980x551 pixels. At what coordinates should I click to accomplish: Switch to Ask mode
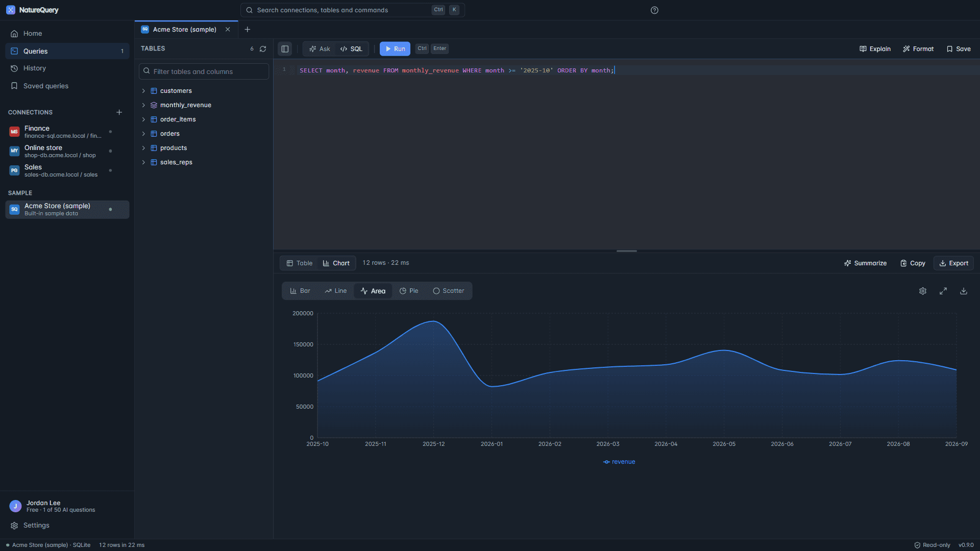tap(320, 49)
